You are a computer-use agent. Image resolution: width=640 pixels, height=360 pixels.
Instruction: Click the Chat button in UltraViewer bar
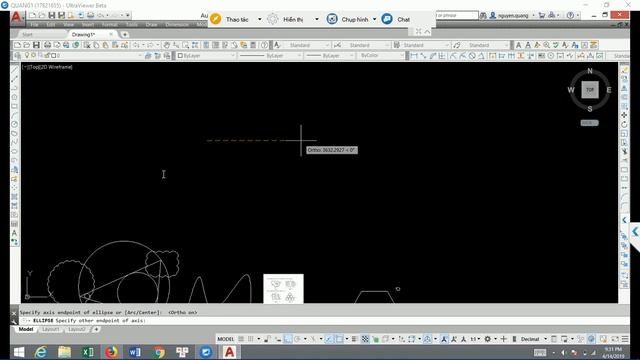tap(396, 19)
